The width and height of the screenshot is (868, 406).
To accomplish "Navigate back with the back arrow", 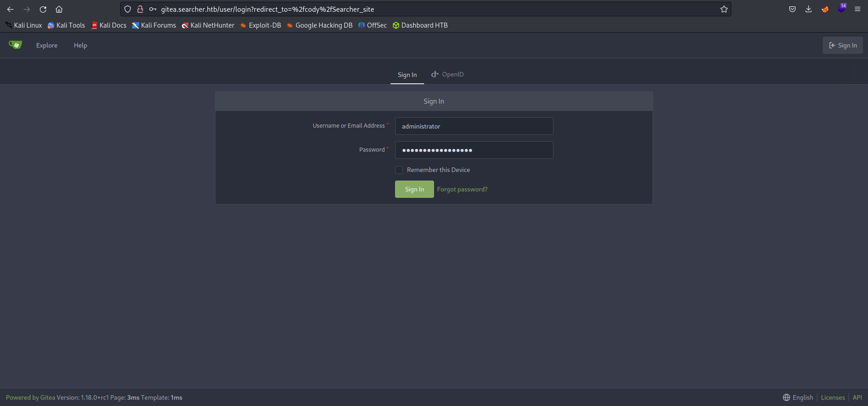I will [10, 10].
